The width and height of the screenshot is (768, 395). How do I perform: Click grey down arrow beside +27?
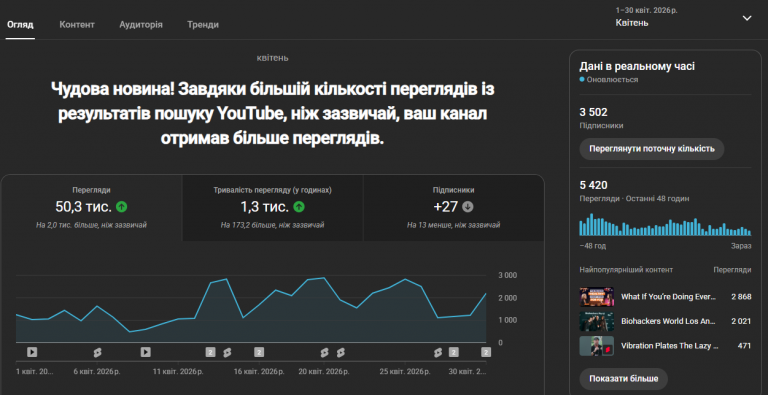pos(468,207)
